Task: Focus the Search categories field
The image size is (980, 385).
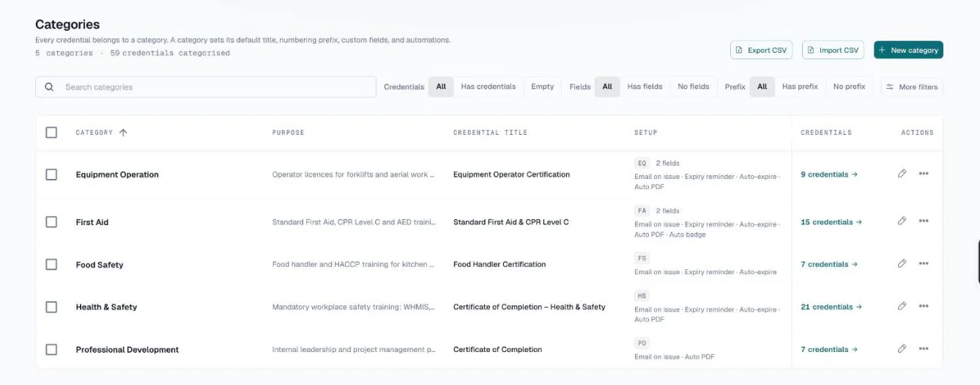Action: 206,87
